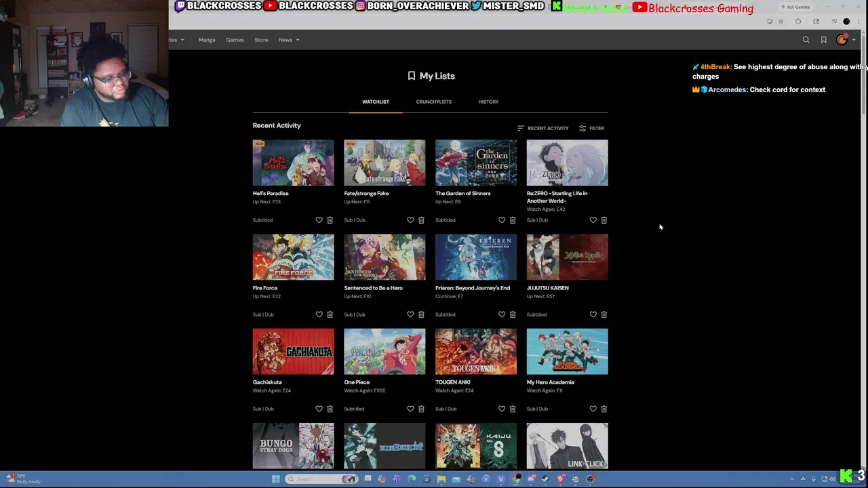This screenshot has width=868, height=488.
Task: Open the TOUGEN ANKI thumbnail
Action: (476, 351)
